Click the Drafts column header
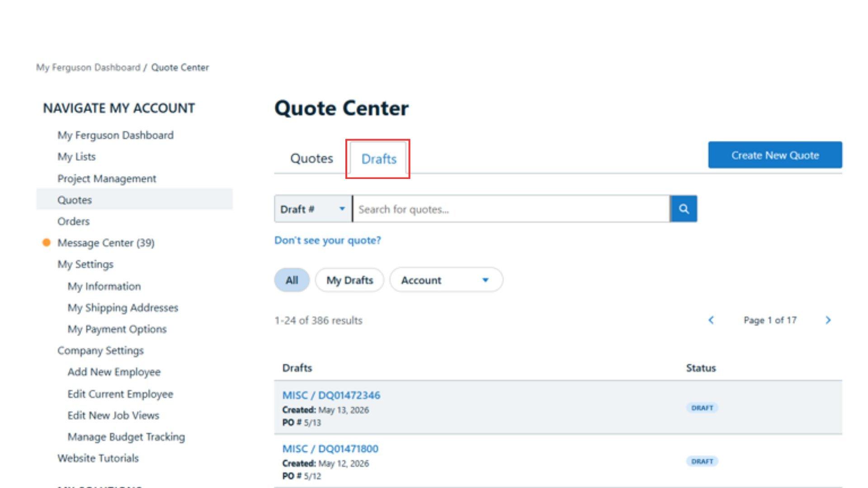The height and width of the screenshot is (488, 868). (297, 368)
